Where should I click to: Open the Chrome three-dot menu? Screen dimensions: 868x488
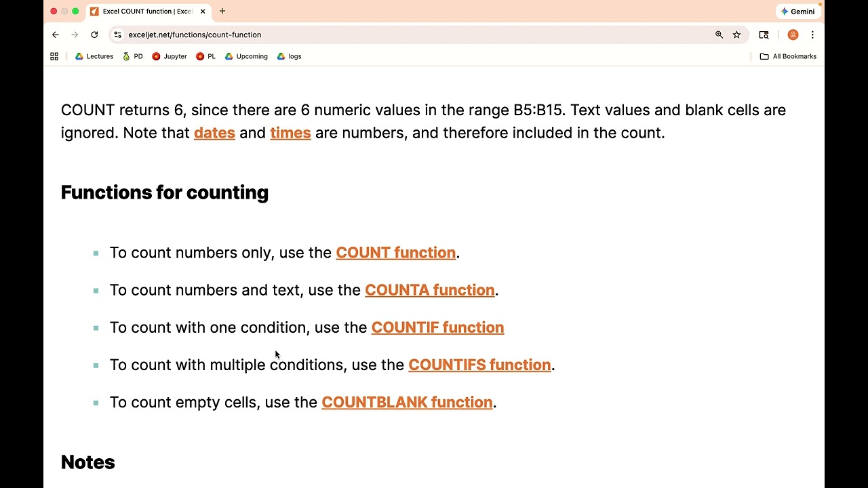[x=812, y=35]
